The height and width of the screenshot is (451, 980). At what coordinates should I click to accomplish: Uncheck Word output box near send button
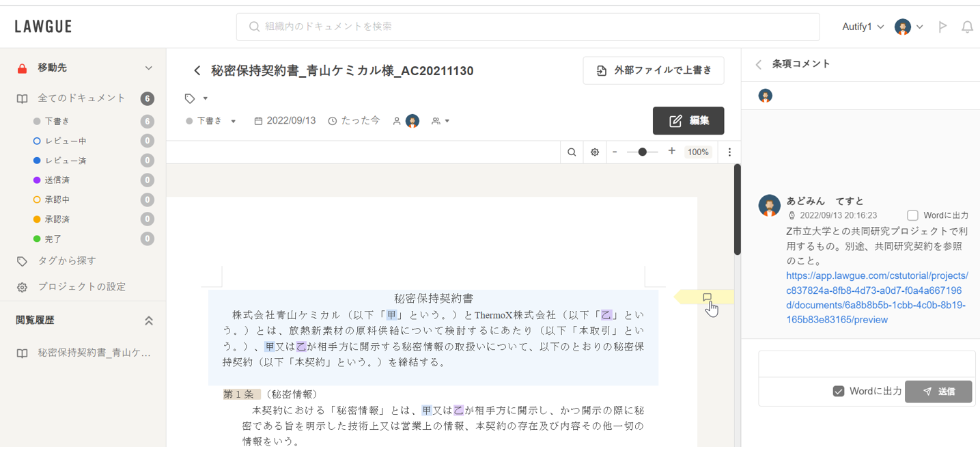(839, 392)
